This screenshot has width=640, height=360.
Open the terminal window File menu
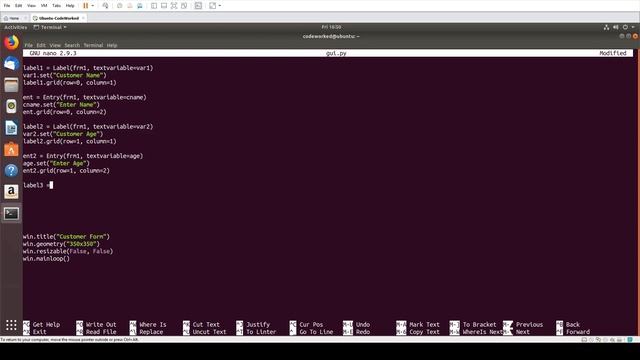29,45
